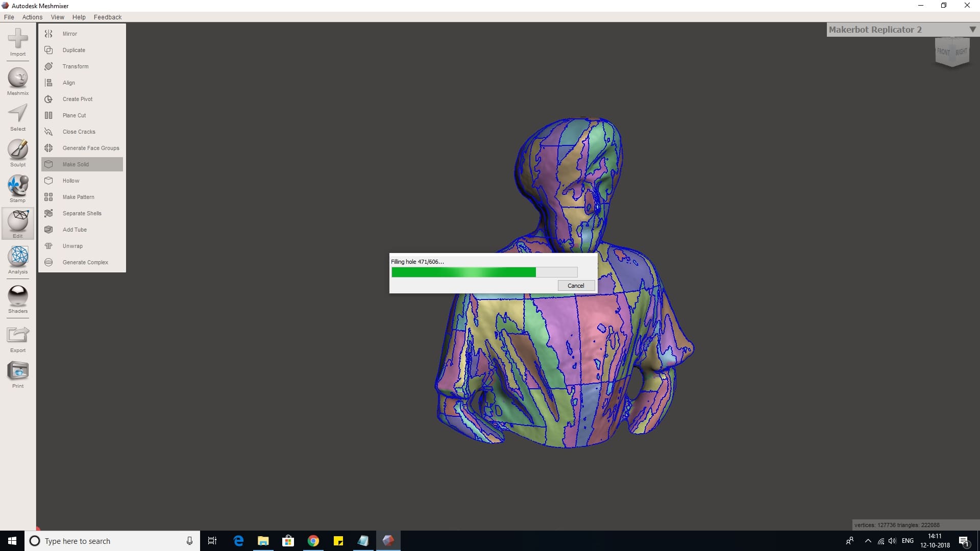Open the Microsoft Store from taskbar
The image size is (980, 551).
[288, 541]
